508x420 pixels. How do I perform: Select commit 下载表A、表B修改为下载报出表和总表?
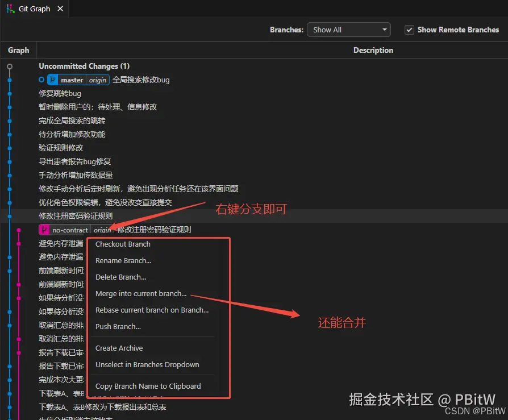click(102, 407)
